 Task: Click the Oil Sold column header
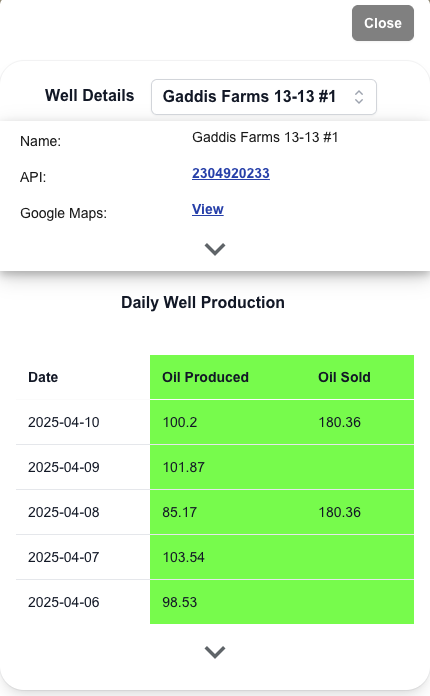coord(344,377)
